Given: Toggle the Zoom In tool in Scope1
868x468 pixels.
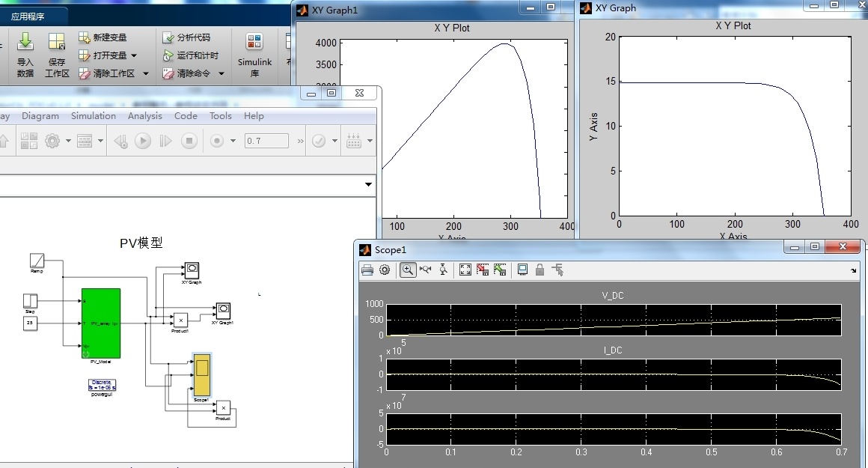Looking at the screenshot, I should [408, 270].
